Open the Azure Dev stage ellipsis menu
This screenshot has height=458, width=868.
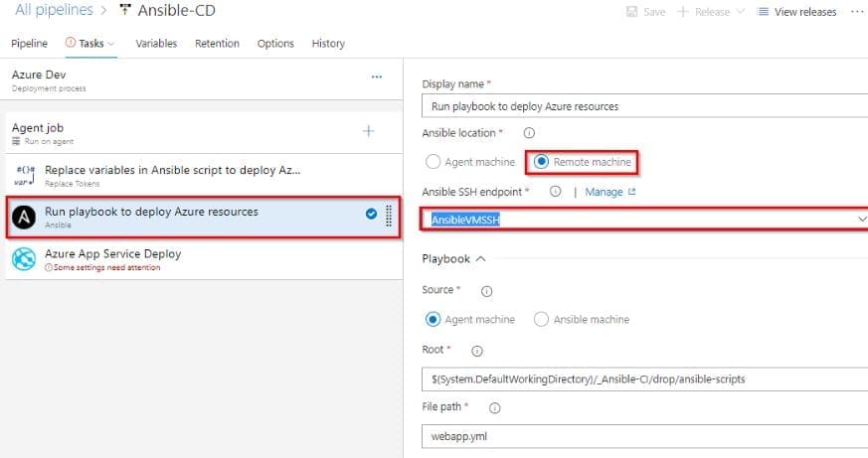pos(377,76)
